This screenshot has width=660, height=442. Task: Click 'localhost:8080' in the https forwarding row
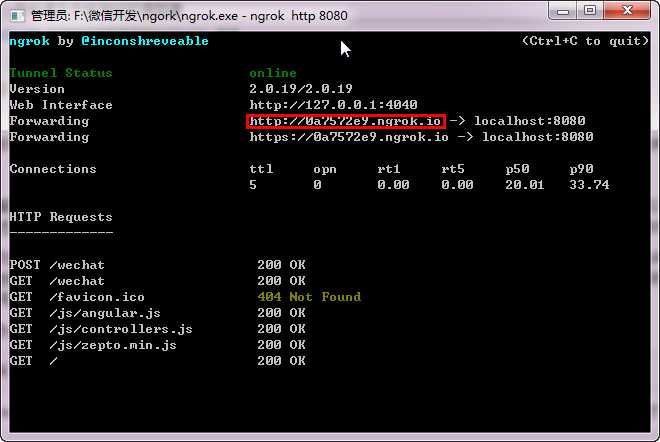(x=538, y=137)
